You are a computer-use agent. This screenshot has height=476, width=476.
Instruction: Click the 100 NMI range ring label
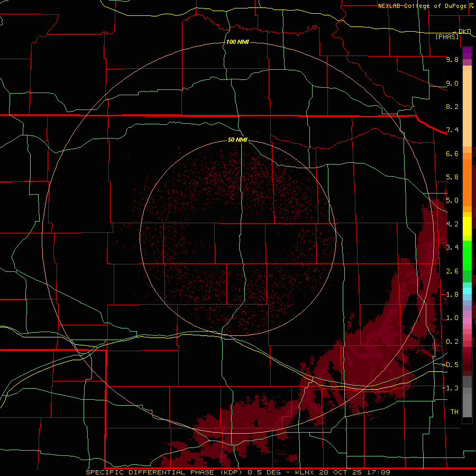[x=237, y=42]
